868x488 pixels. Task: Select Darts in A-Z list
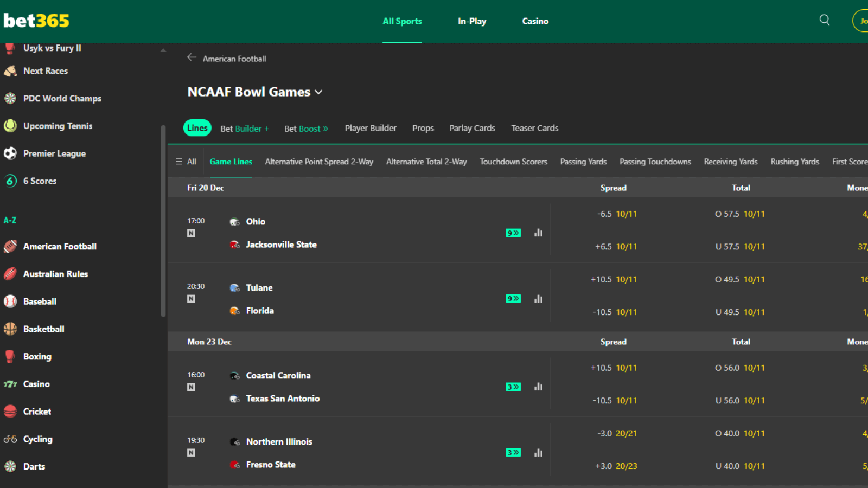(x=34, y=467)
